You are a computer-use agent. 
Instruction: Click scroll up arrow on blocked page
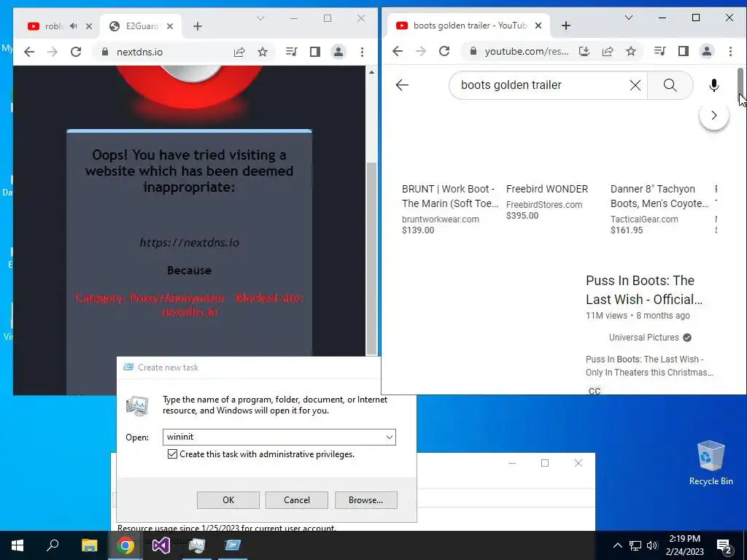tap(371, 72)
